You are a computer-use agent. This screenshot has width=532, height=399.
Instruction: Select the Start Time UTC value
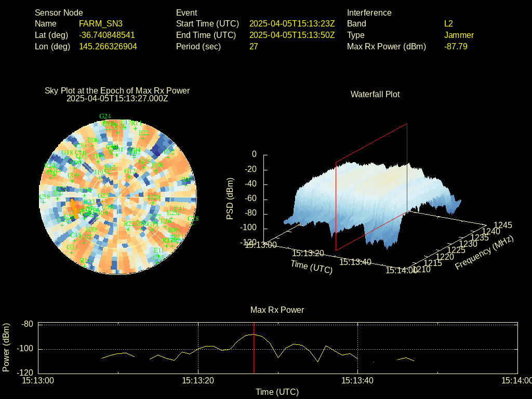tap(292, 24)
